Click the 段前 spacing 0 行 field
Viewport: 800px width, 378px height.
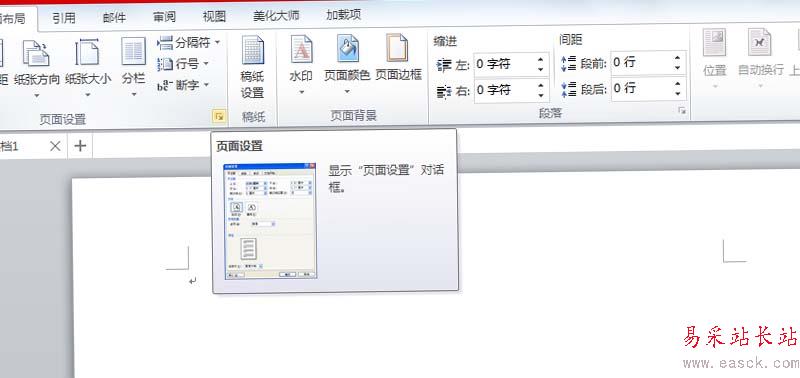coord(641,62)
